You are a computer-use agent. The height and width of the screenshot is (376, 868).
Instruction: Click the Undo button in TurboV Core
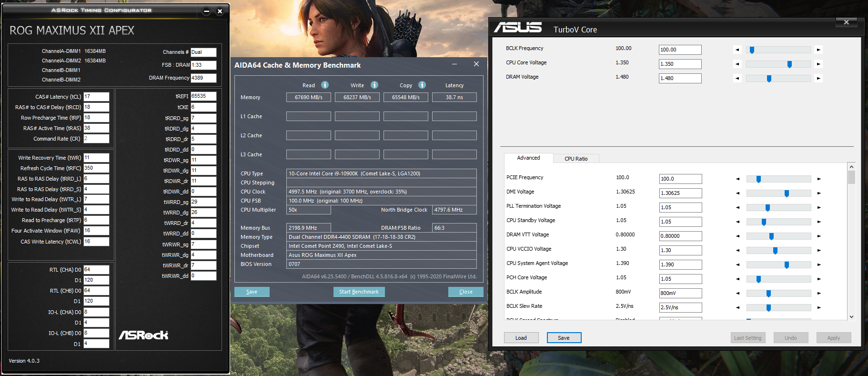pos(791,338)
